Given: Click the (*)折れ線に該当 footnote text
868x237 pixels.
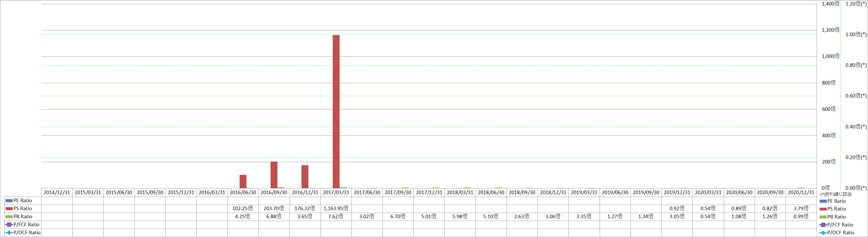Looking at the screenshot, I should [x=836, y=194].
